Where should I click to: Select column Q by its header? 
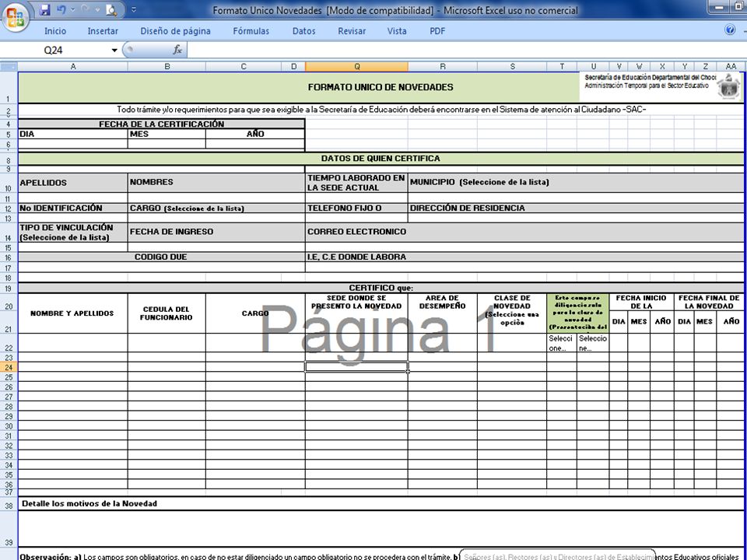pyautogui.click(x=356, y=67)
